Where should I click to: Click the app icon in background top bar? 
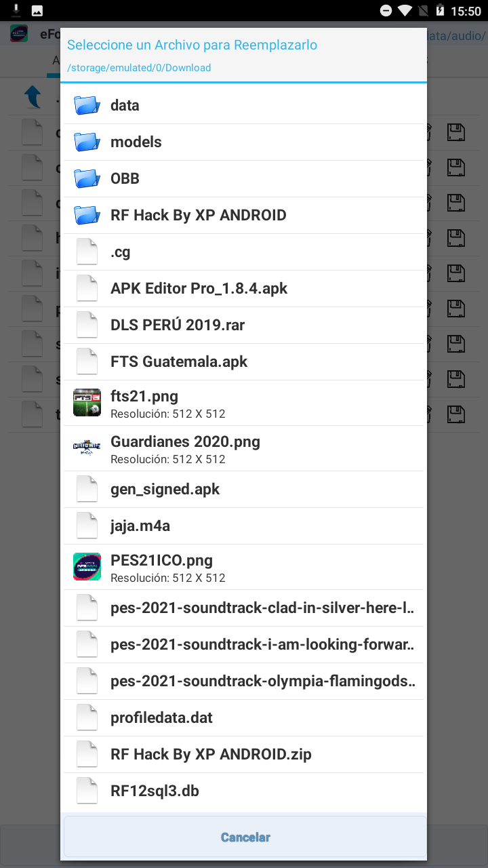click(x=19, y=34)
